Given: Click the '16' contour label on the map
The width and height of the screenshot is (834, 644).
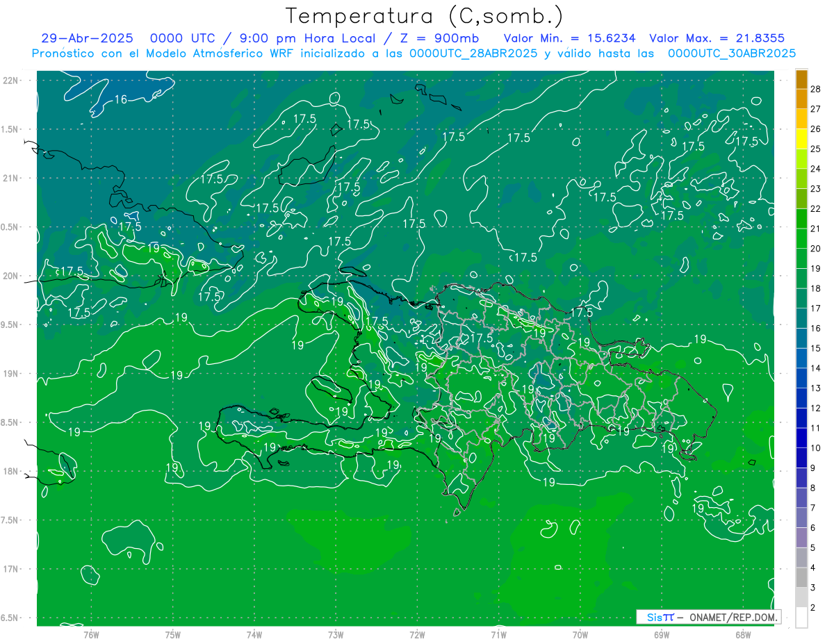Looking at the screenshot, I should (x=120, y=100).
